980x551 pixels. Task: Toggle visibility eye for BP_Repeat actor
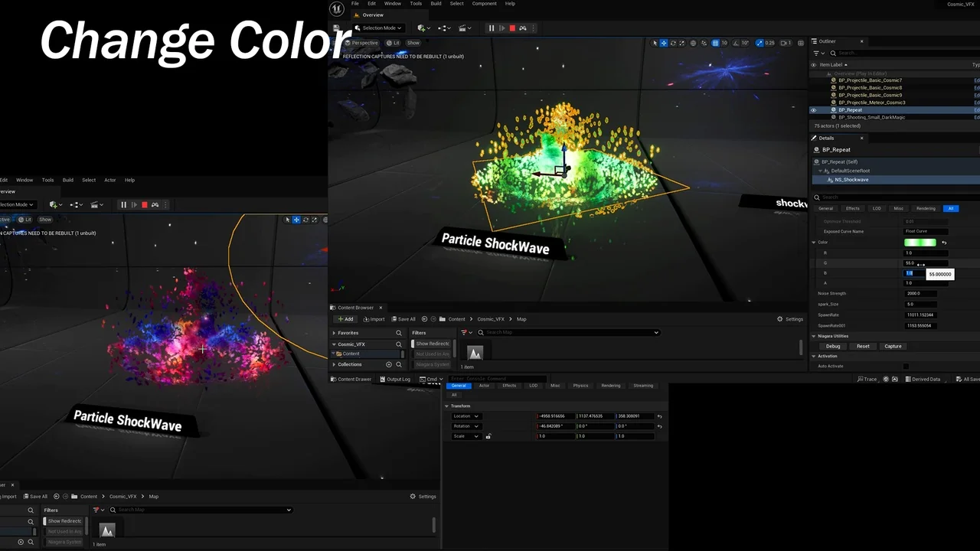[813, 110]
